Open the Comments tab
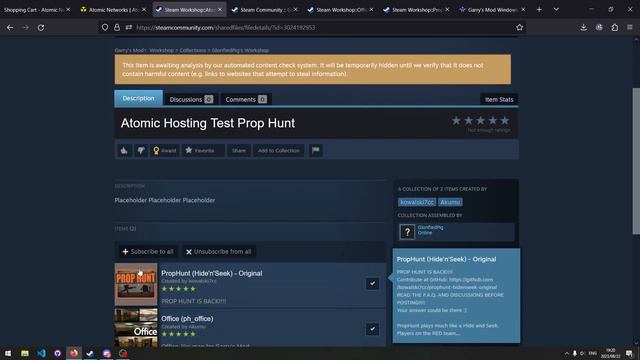Image resolution: width=640 pixels, height=360 pixels. (x=246, y=99)
